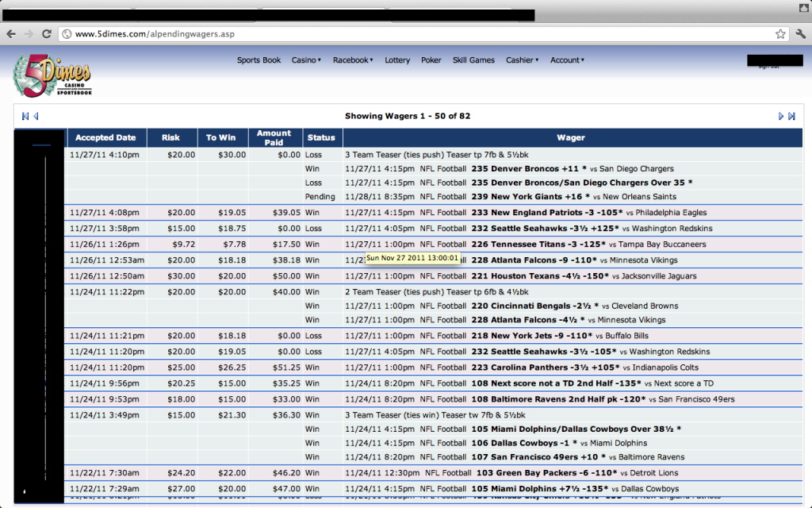Select Seattle Seahawks -3½ +125 wager

(x=529, y=229)
